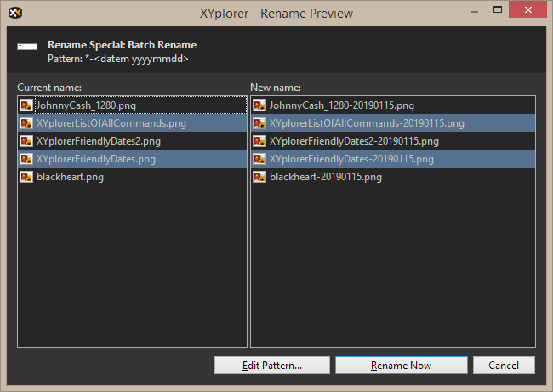553x392 pixels.
Task: Select blackheart-20190115.png in New name list
Action: [393, 177]
